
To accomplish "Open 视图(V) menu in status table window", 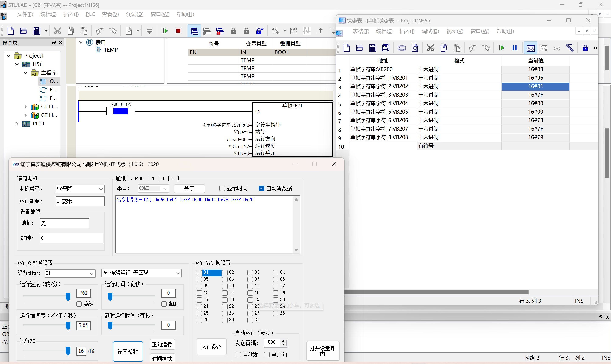I will click(455, 31).
